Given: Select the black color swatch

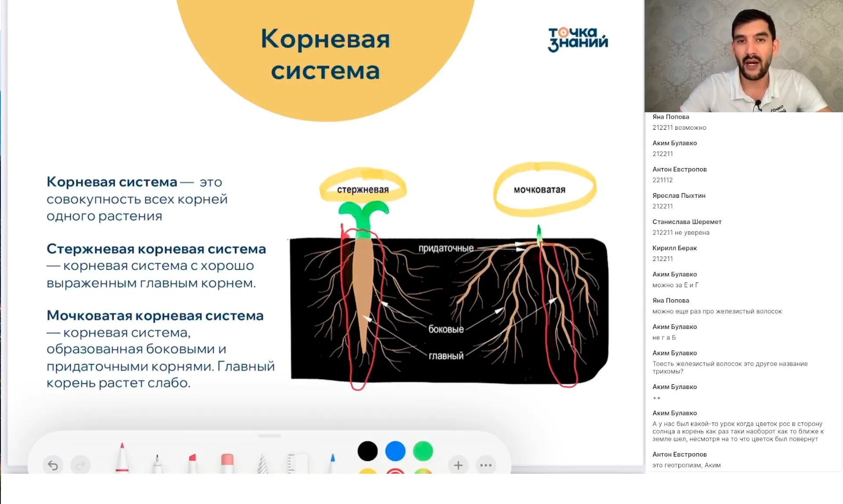Looking at the screenshot, I should click(367, 450).
